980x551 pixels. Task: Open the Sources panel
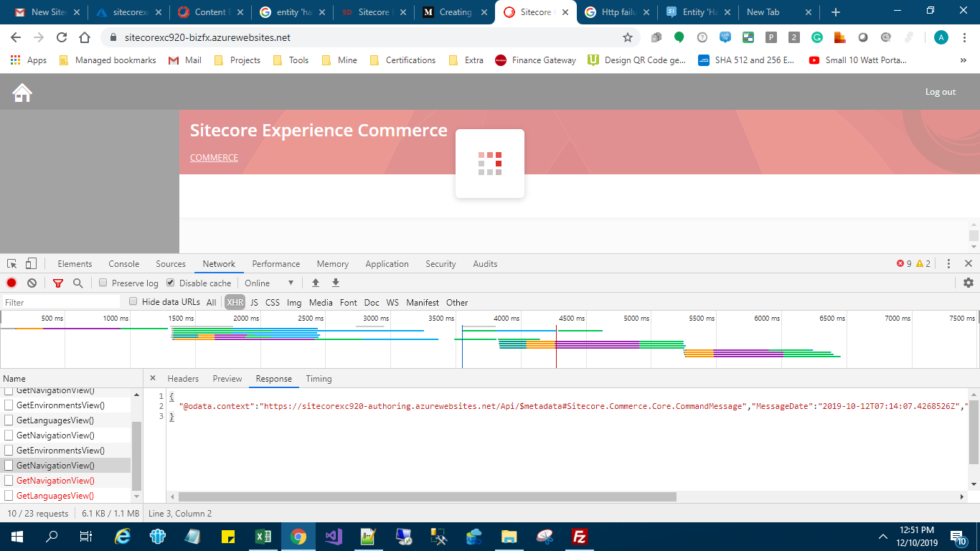(171, 263)
